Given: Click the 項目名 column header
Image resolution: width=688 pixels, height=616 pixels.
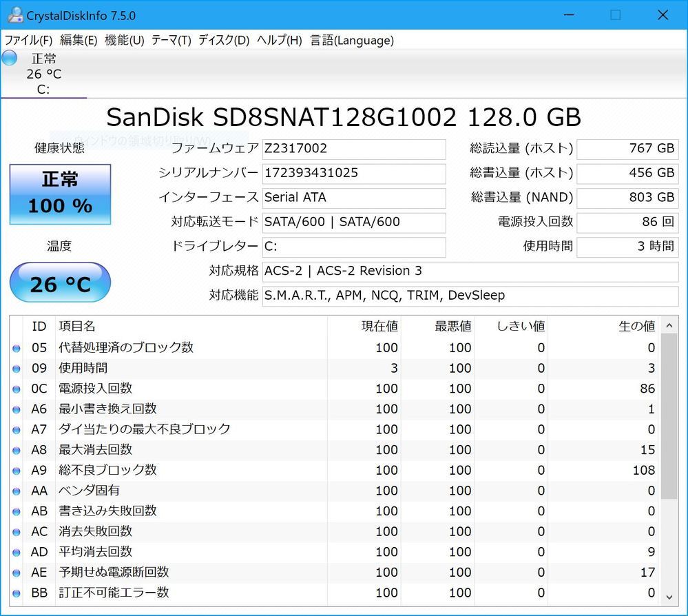Looking at the screenshot, I should 191,326.
